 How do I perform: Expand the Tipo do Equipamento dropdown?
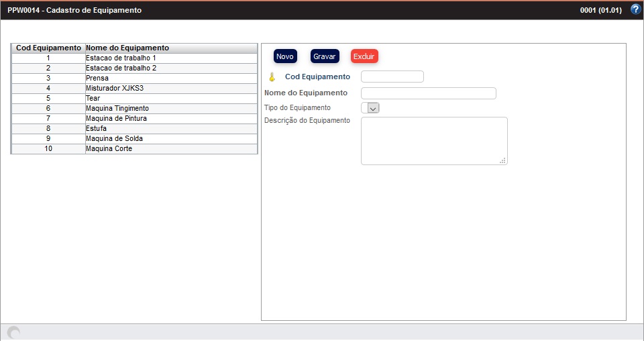(x=370, y=107)
